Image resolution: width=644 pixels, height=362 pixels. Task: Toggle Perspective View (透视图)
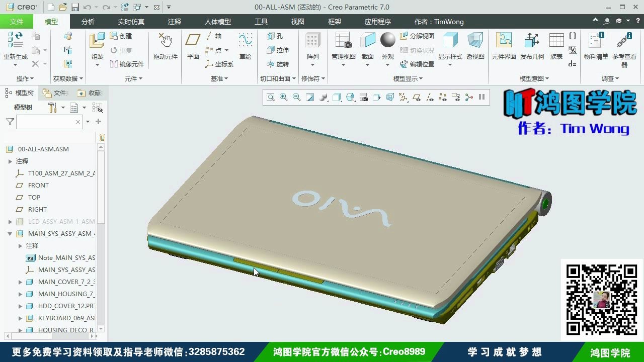pyautogui.click(x=475, y=47)
